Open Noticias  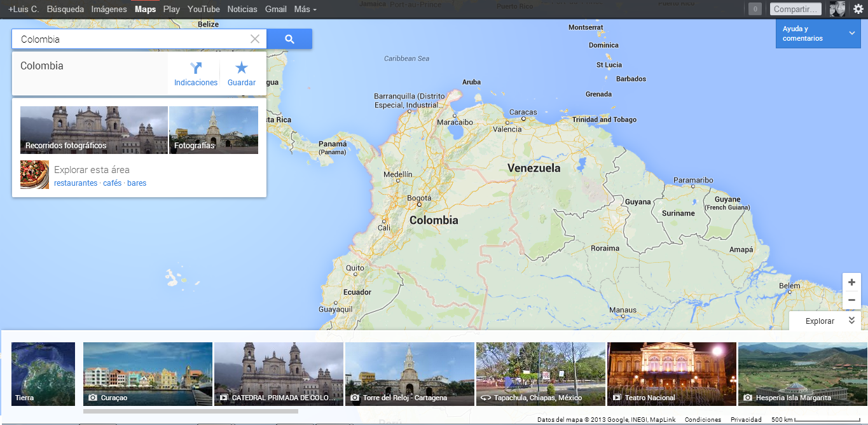242,9
